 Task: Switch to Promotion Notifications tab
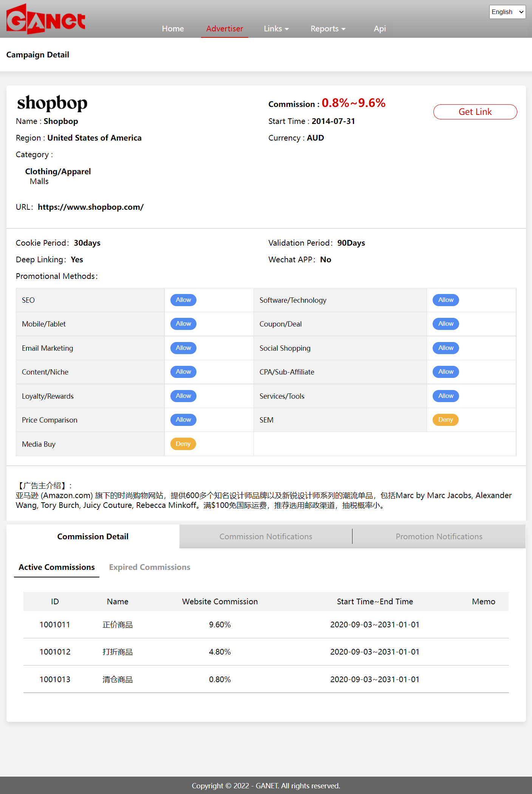439,537
